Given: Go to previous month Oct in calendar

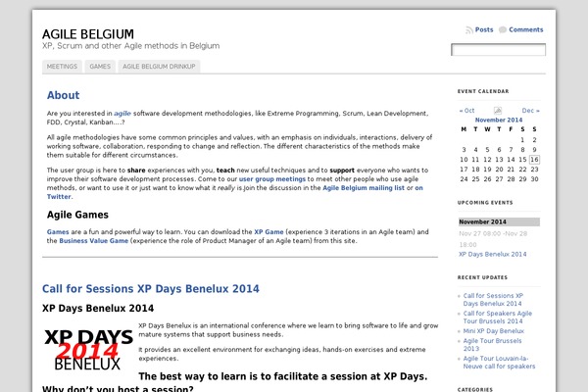Looking at the screenshot, I should point(466,111).
